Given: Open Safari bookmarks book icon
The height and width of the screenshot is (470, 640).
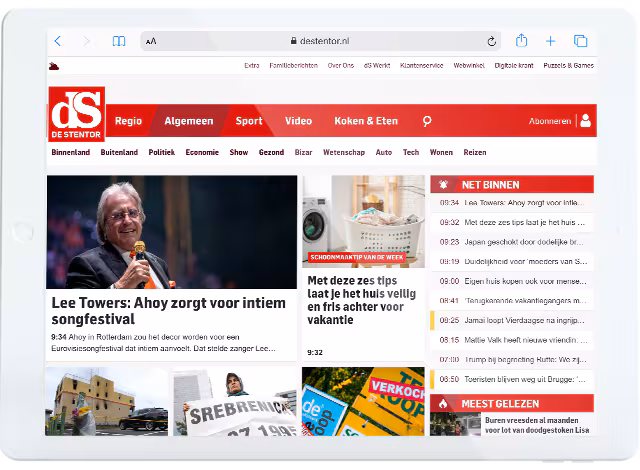Looking at the screenshot, I should click(119, 41).
